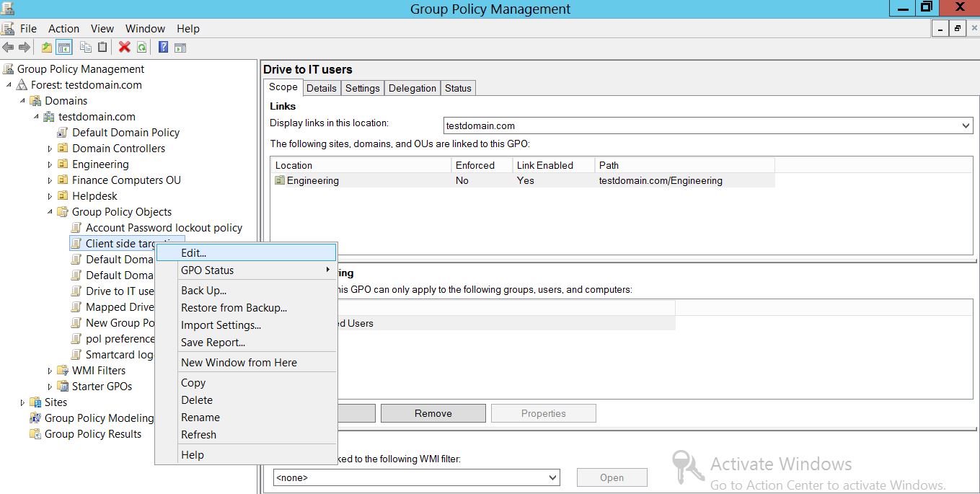
Task: Open the Action menu in menu bar
Action: click(x=63, y=29)
